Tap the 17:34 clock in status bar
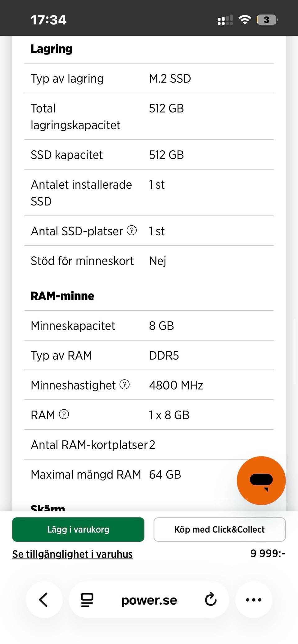The image size is (298, 644). pos(48,20)
